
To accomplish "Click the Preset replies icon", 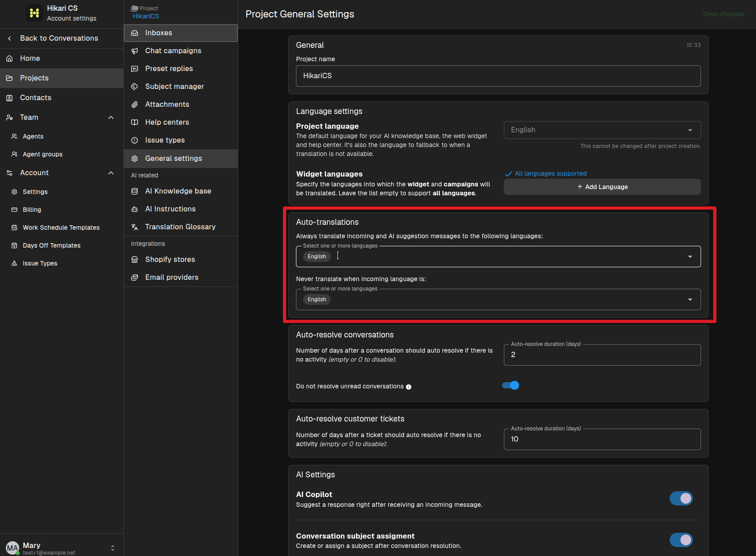I will (135, 69).
